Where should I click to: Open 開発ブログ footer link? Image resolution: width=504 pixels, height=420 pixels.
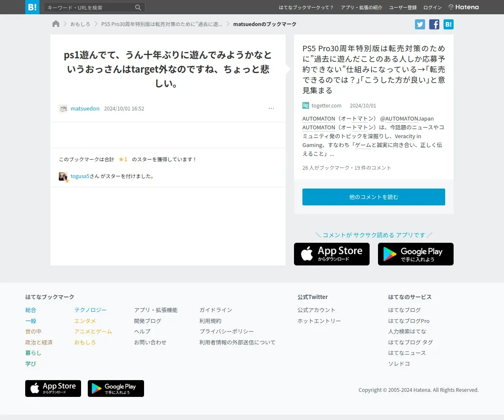pyautogui.click(x=147, y=321)
